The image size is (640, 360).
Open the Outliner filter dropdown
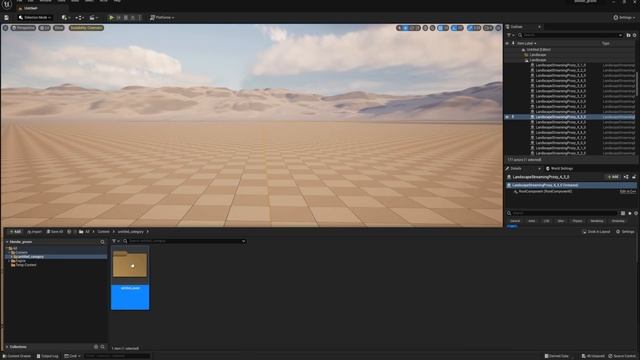coord(510,35)
